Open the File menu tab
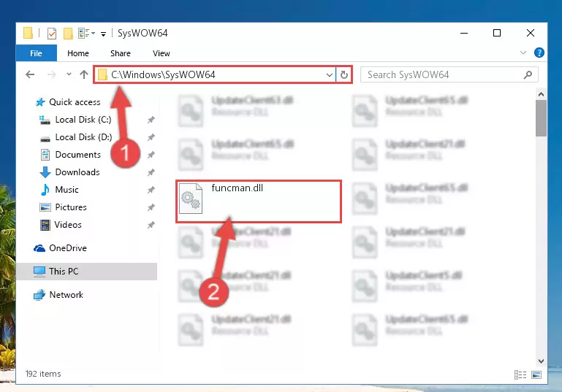The width and height of the screenshot is (562, 392). [37, 53]
